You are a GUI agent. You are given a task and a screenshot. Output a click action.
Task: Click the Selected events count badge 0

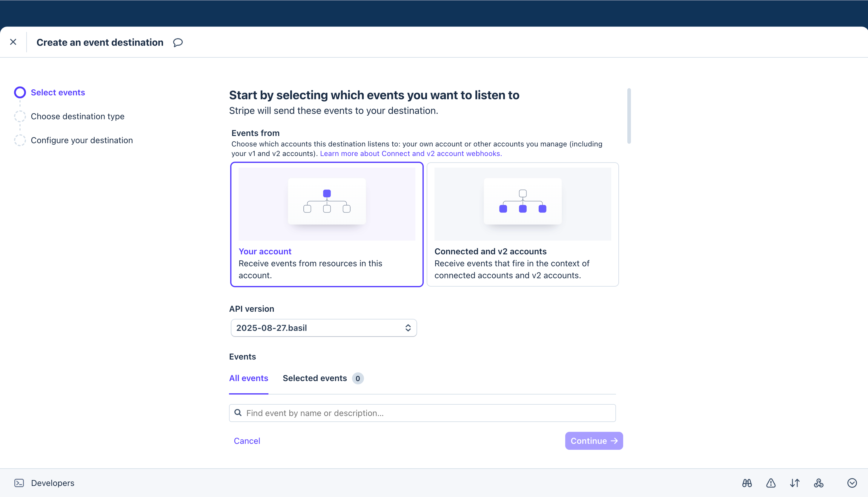click(358, 378)
